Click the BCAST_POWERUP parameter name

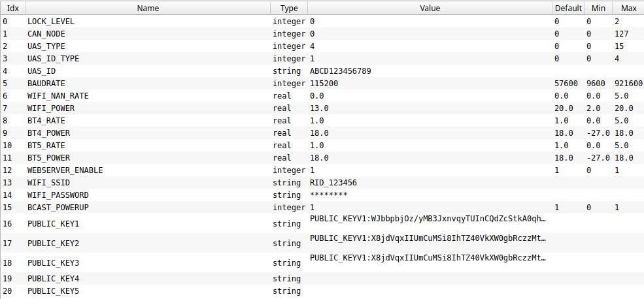click(x=58, y=208)
